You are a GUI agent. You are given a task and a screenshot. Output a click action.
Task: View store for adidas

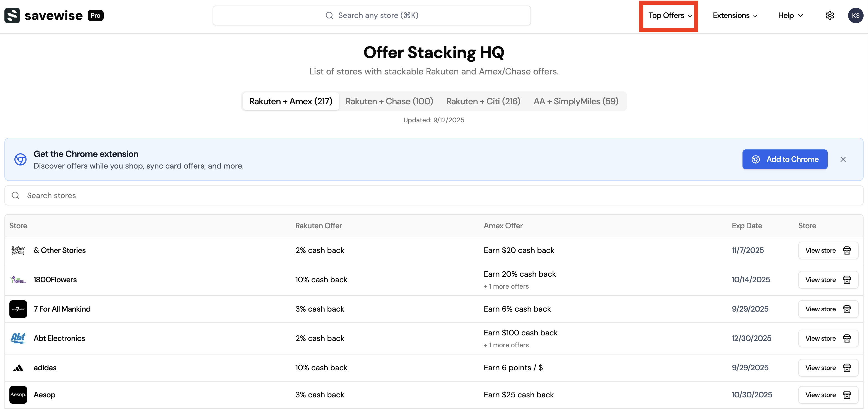pos(828,367)
